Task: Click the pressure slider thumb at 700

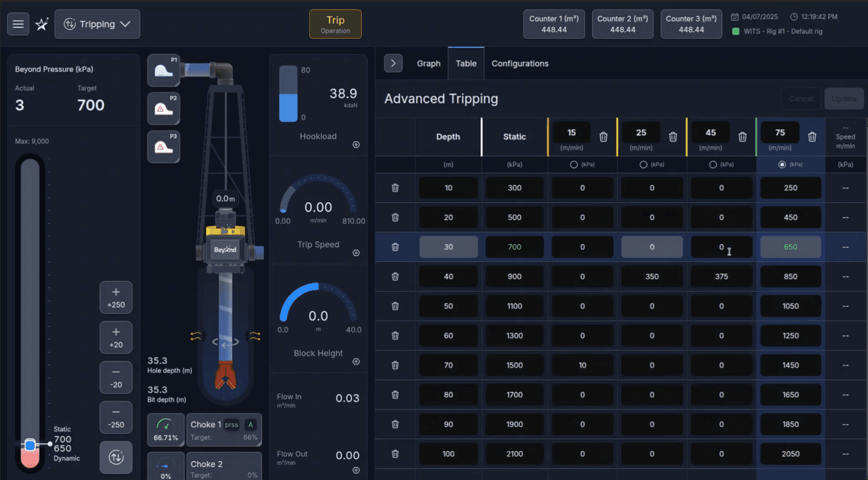Action: pos(30,444)
